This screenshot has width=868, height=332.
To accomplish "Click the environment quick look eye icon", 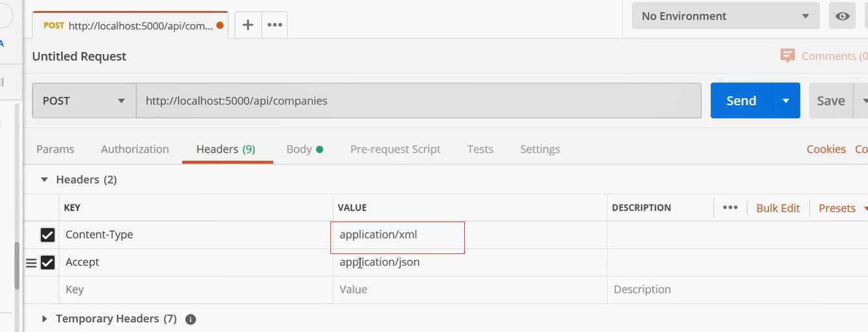I will (x=842, y=16).
